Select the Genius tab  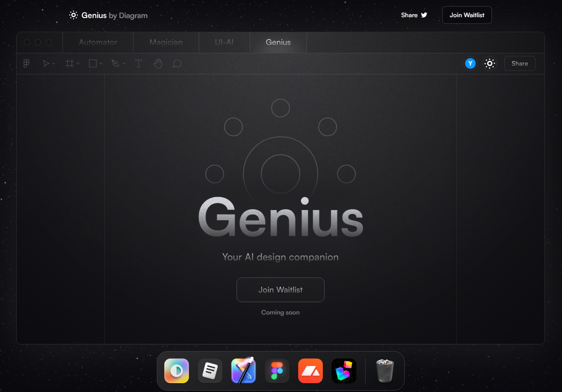278,42
